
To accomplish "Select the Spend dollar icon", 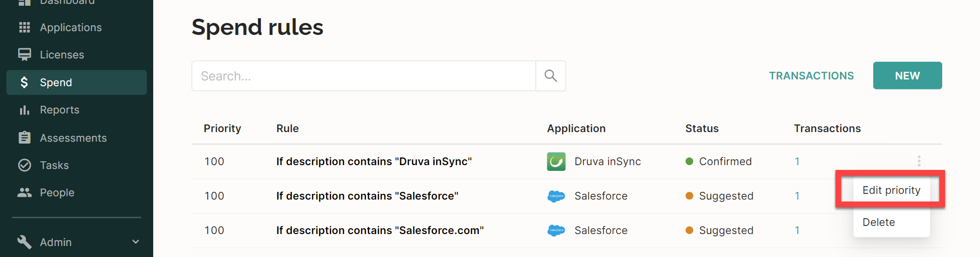I will click(24, 82).
